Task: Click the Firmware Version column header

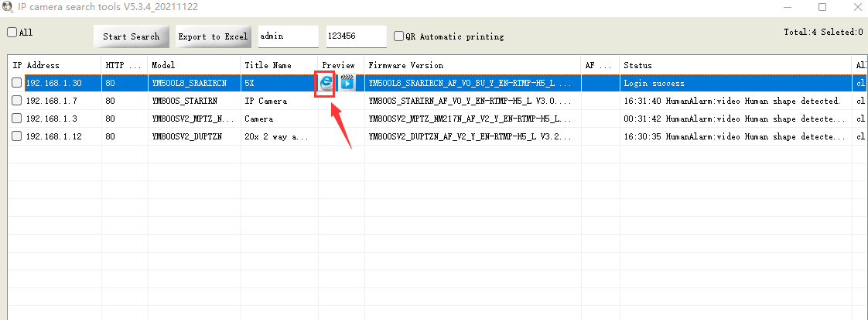Action: pyautogui.click(x=472, y=65)
